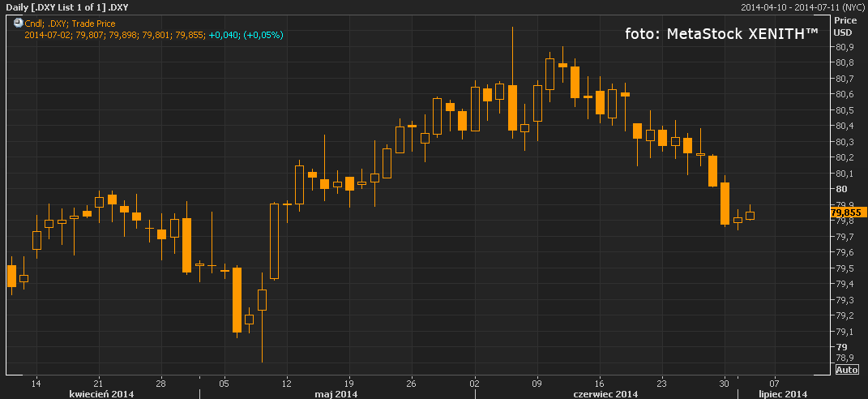Viewport: 868px width, 399px height.
Task: Click the 79,3 price axis label
Action: (844, 300)
